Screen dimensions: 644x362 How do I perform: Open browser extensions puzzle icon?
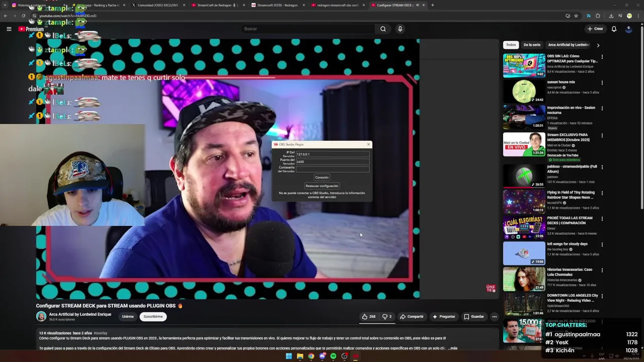(598, 16)
